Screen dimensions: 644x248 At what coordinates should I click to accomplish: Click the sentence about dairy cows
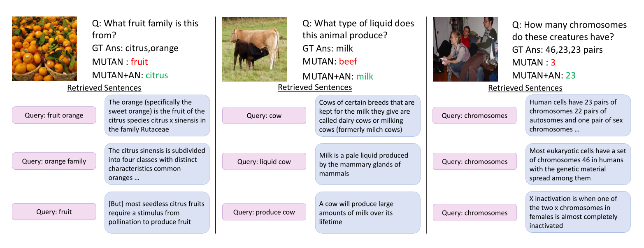tap(367, 116)
